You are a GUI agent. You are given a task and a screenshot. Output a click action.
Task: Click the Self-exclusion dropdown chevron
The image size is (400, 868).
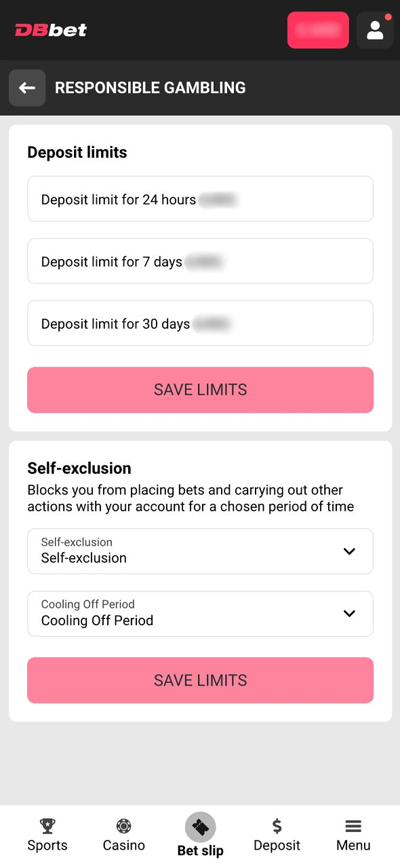[349, 551]
